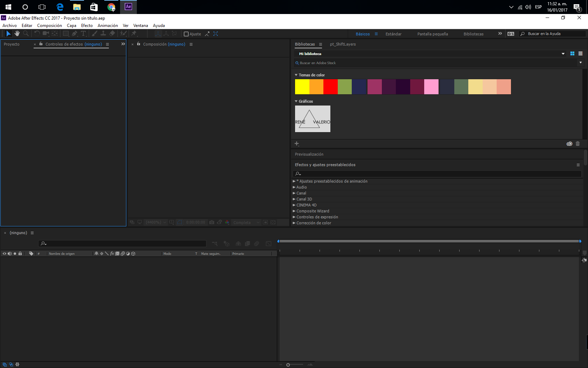Open the Efecto menu
The height and width of the screenshot is (368, 588).
(x=87, y=26)
